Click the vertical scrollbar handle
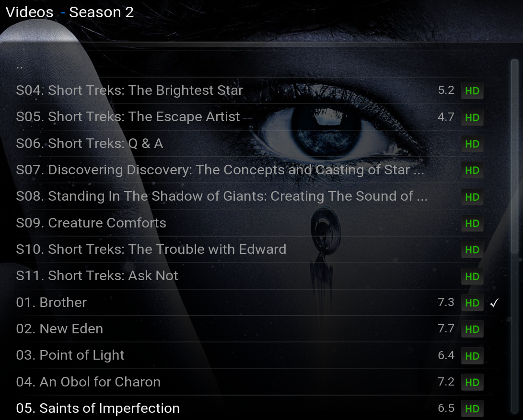This screenshot has width=523, height=420. click(x=514, y=157)
